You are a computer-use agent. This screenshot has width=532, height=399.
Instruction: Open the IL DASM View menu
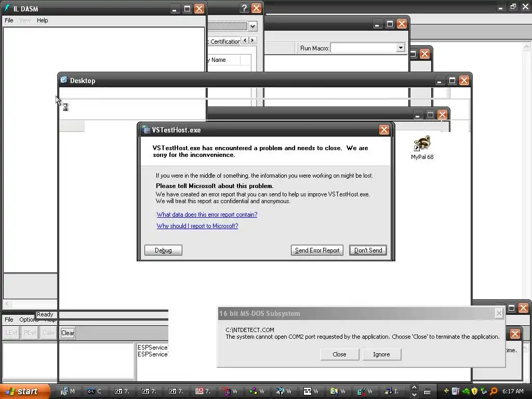pyautogui.click(x=25, y=20)
